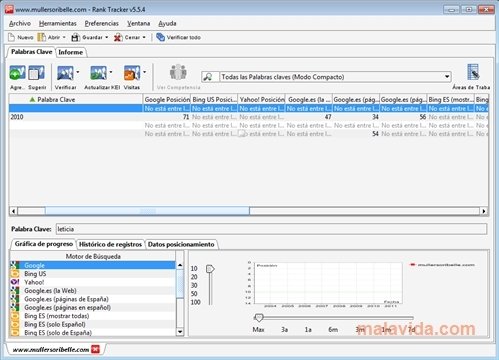Select Bing ES (solo Español)

(x=93, y=324)
